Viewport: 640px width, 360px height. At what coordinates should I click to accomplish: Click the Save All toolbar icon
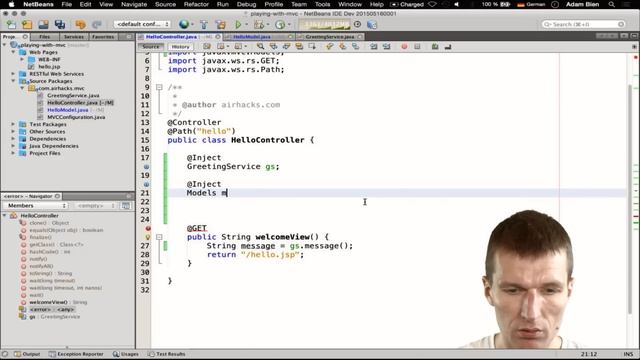pos(60,24)
